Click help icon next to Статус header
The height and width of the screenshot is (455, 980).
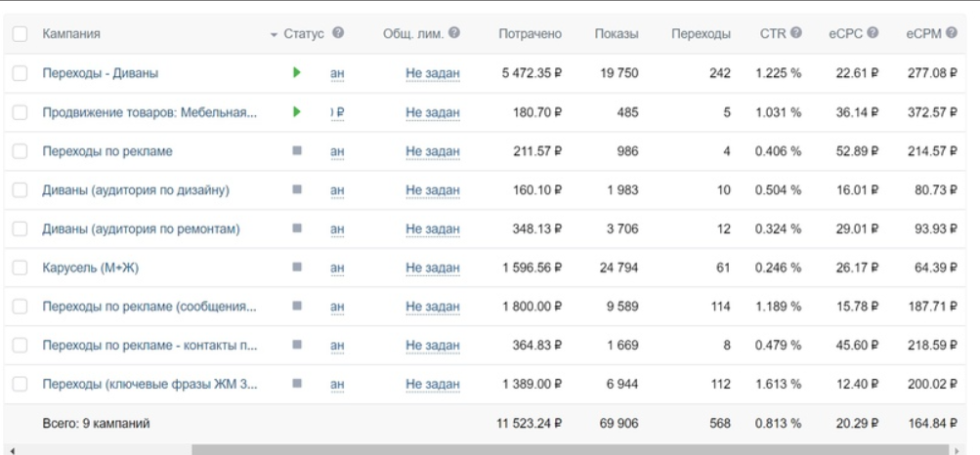338,33
